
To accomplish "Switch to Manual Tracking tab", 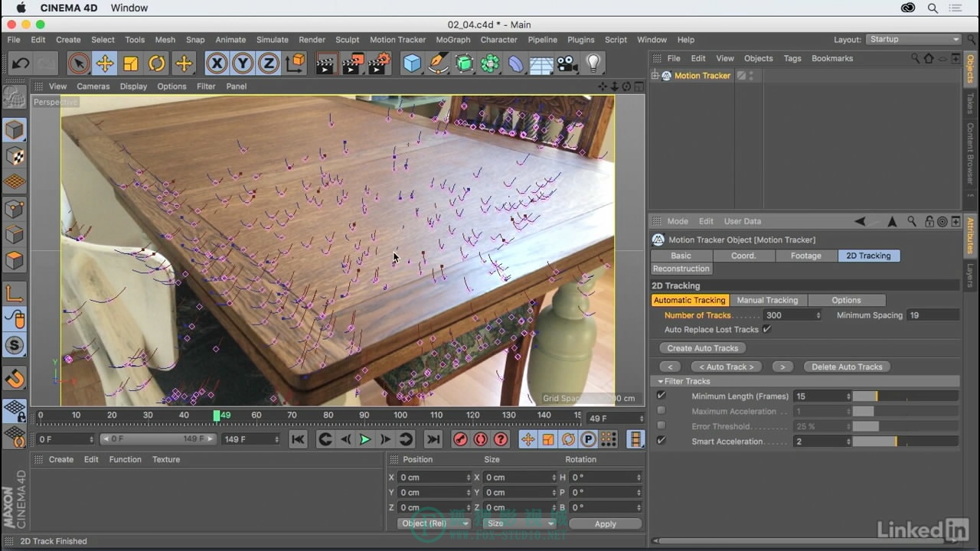I will coord(767,300).
